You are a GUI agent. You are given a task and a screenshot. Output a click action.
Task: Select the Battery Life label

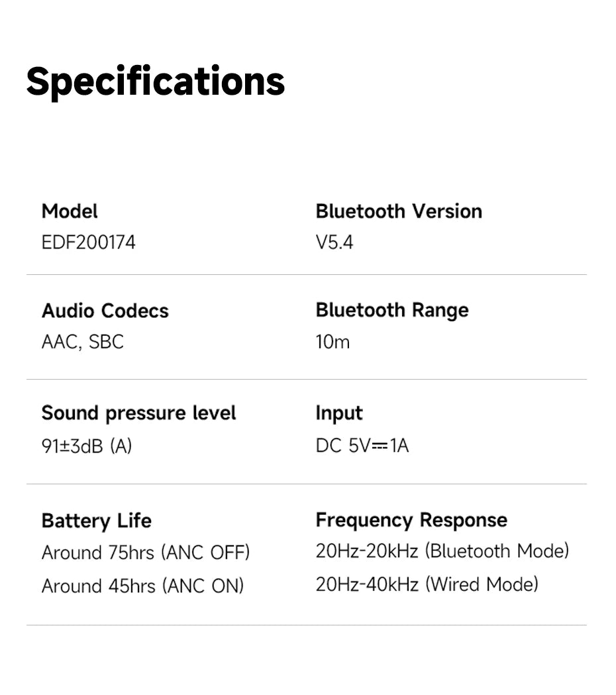coord(96,521)
